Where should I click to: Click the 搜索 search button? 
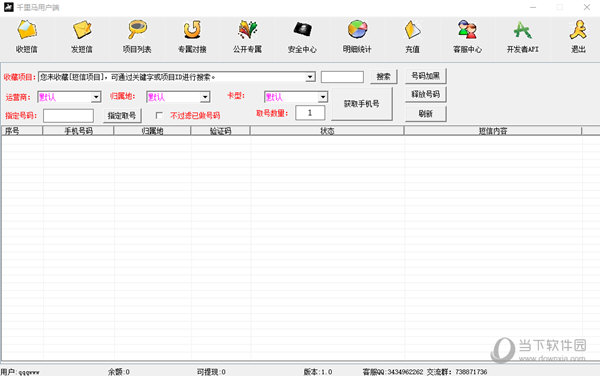pos(383,77)
